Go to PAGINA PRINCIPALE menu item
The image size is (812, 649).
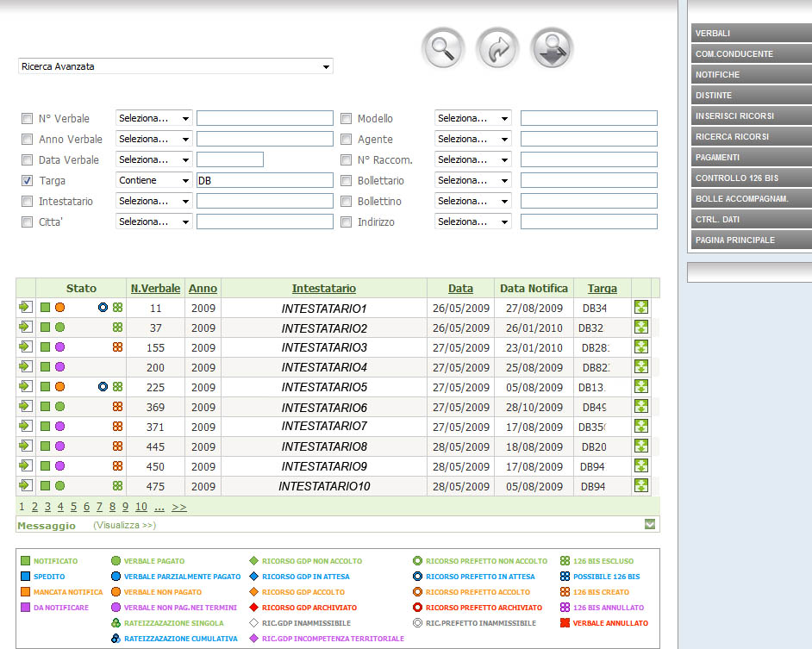752,240
